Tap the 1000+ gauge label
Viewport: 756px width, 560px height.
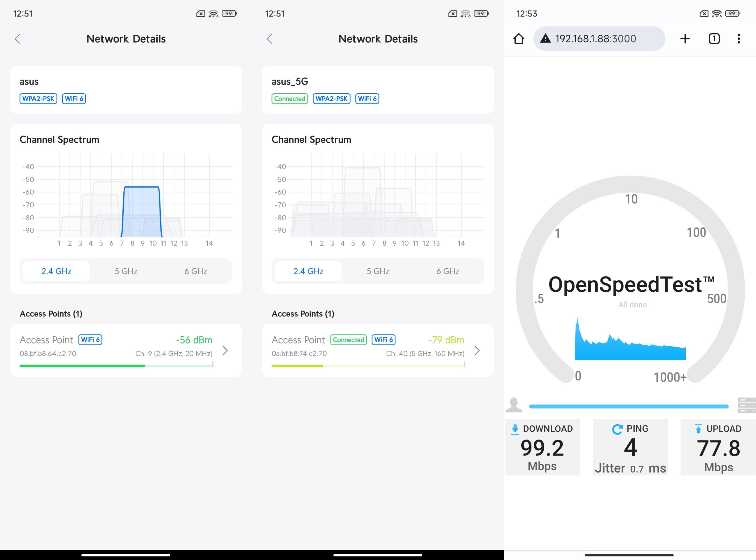[670, 377]
